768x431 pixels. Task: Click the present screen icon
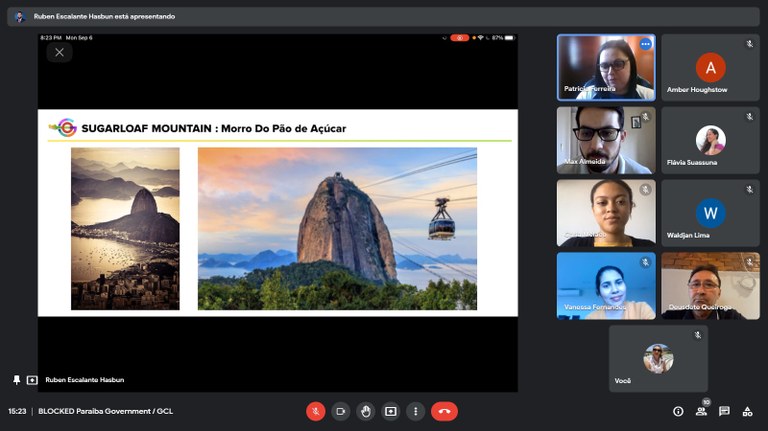391,411
